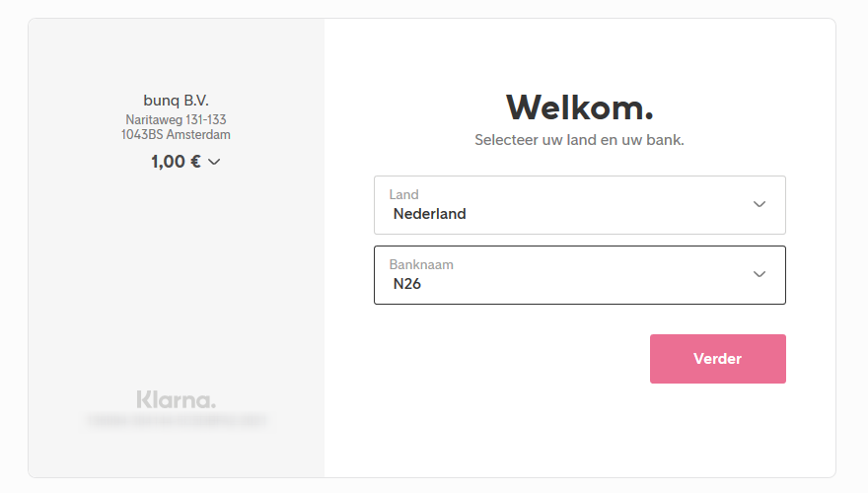
Task: Click the Banknaam field label
Action: click(x=421, y=265)
